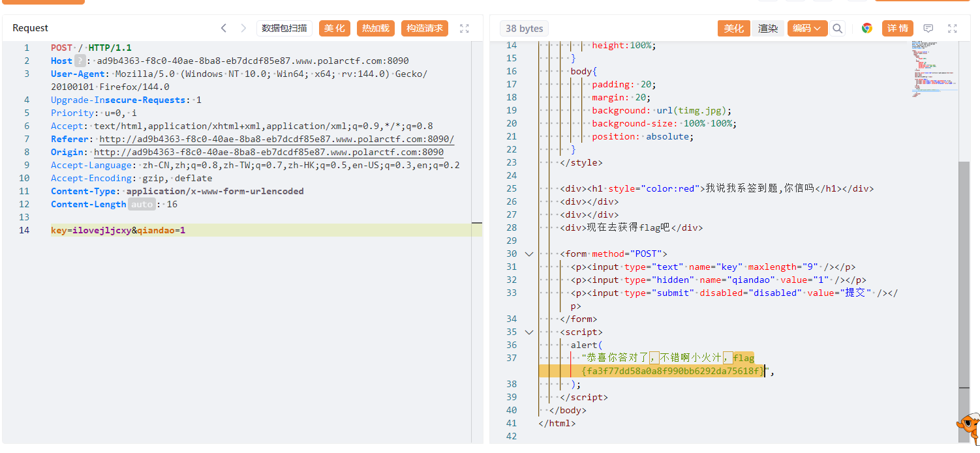The height and width of the screenshot is (453, 980).
Task: Click the disabled submit input line
Action: [x=734, y=299]
